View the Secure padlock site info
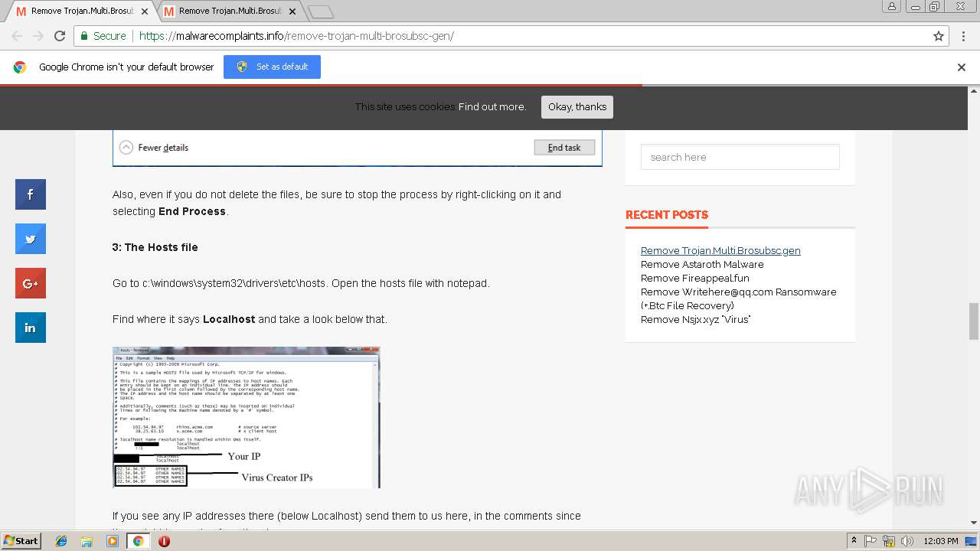 103,36
